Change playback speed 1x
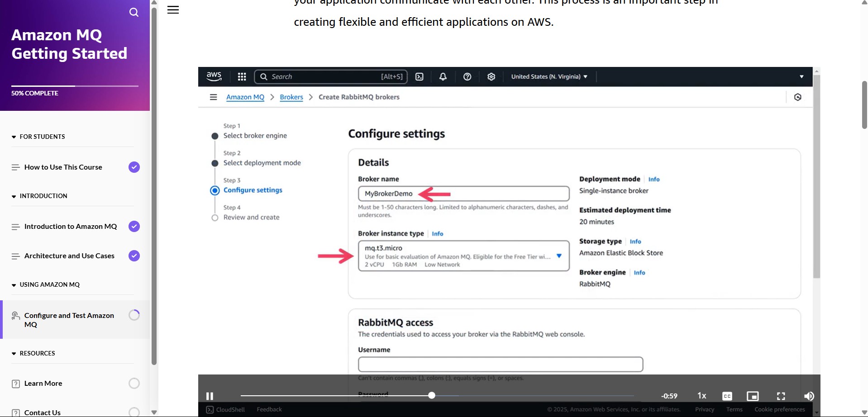Viewport: 868px width, 417px height. click(702, 396)
